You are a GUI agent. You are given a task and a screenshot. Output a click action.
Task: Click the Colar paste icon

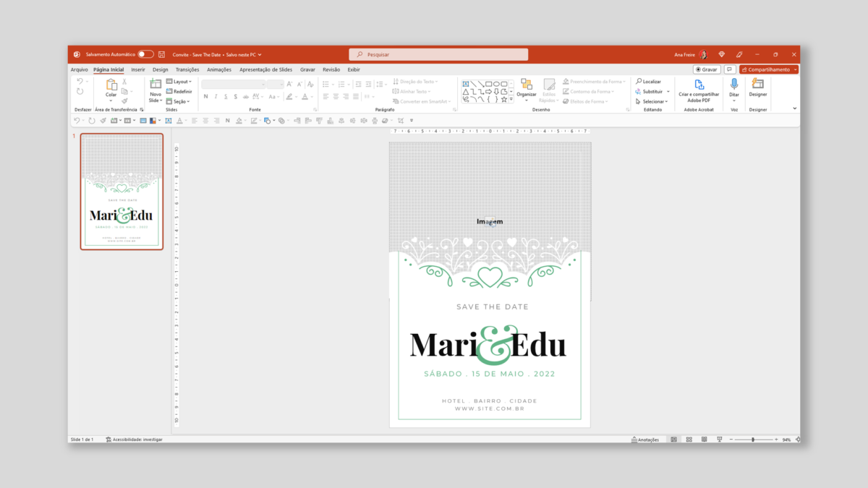tap(111, 85)
